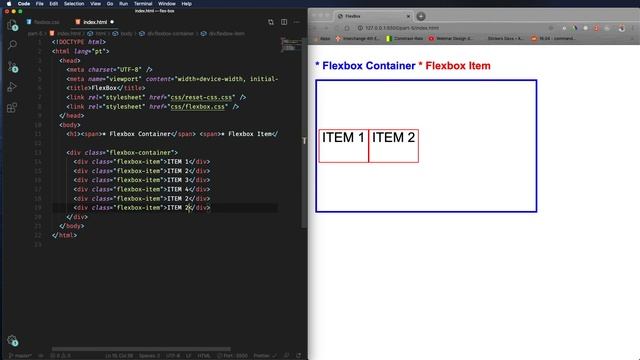This screenshot has height=360, width=640.
Task: Open the Search view in activity bar
Action: point(12,44)
